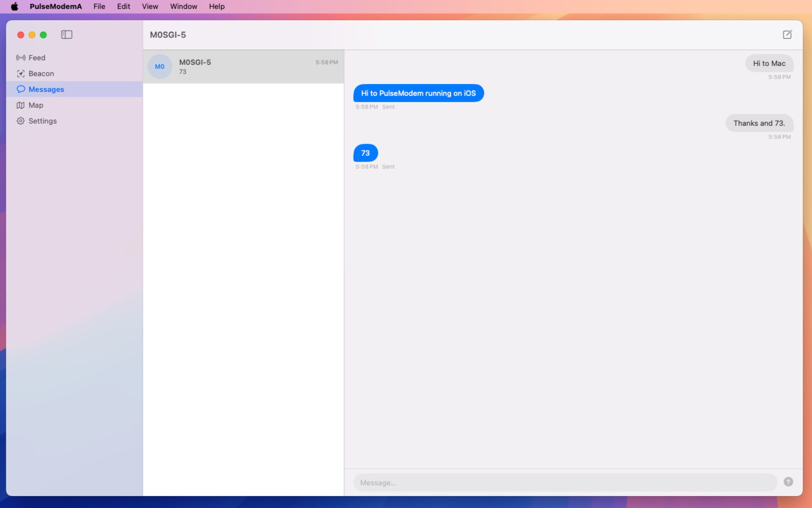
Task: Click the 'Hi to Mac' message bubble
Action: point(769,63)
